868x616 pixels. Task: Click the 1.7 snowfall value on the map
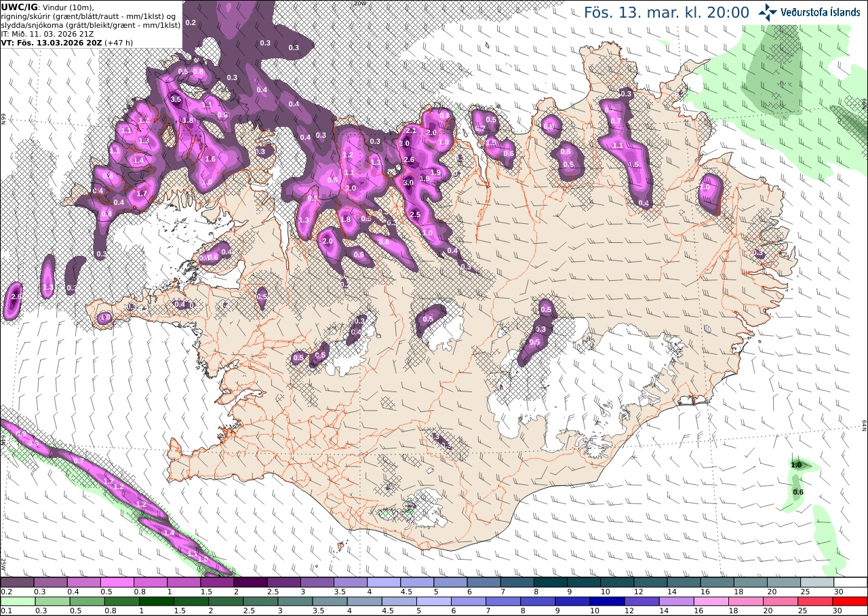pos(142,193)
